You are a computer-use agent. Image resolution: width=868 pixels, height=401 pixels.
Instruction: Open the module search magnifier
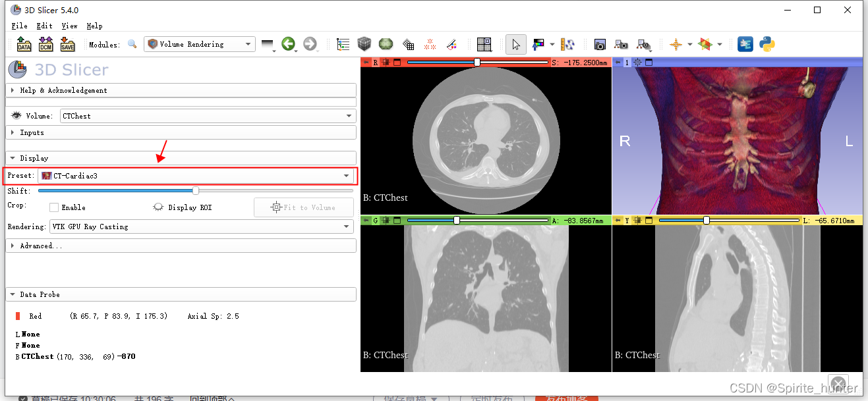(x=132, y=44)
